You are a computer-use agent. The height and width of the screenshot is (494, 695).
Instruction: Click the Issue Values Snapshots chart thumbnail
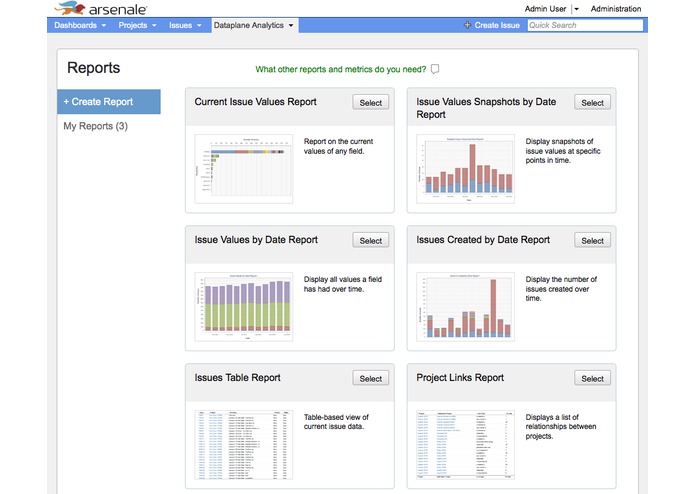coord(465,169)
